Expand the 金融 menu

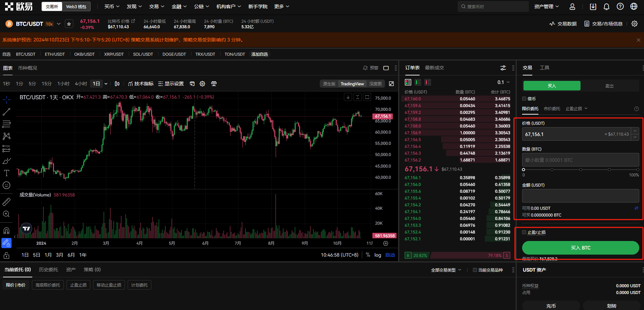pos(179,6)
